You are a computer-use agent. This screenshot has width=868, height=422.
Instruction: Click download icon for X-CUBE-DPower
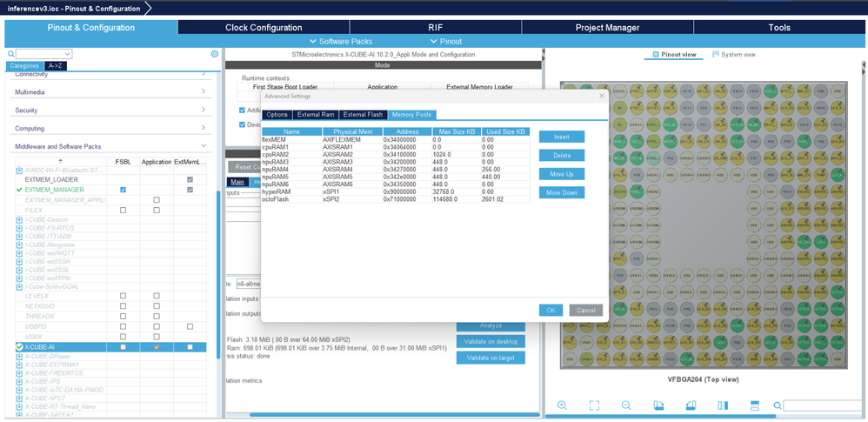click(x=20, y=356)
